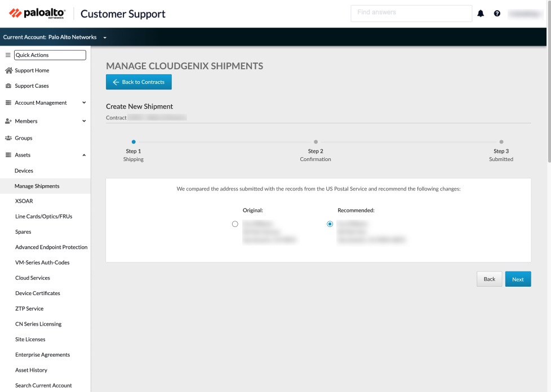Click the Find answers search field
This screenshot has width=551, height=392.
(411, 13)
